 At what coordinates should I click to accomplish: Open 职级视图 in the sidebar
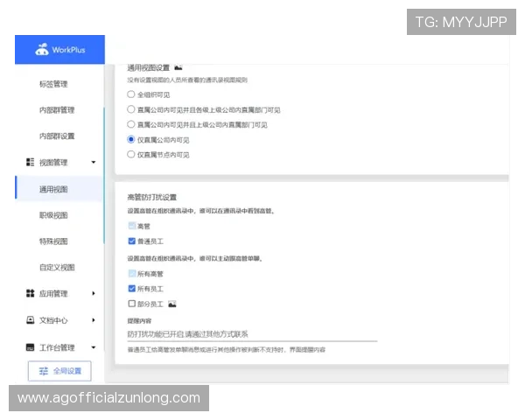click(x=53, y=215)
